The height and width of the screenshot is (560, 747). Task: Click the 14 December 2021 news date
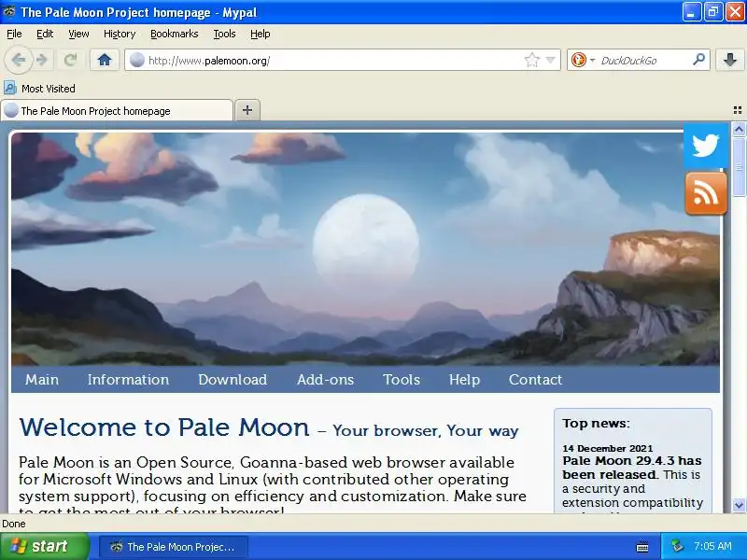[608, 448]
